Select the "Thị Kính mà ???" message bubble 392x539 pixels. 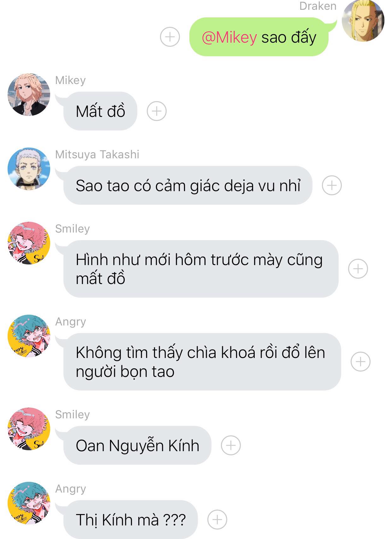tap(130, 520)
